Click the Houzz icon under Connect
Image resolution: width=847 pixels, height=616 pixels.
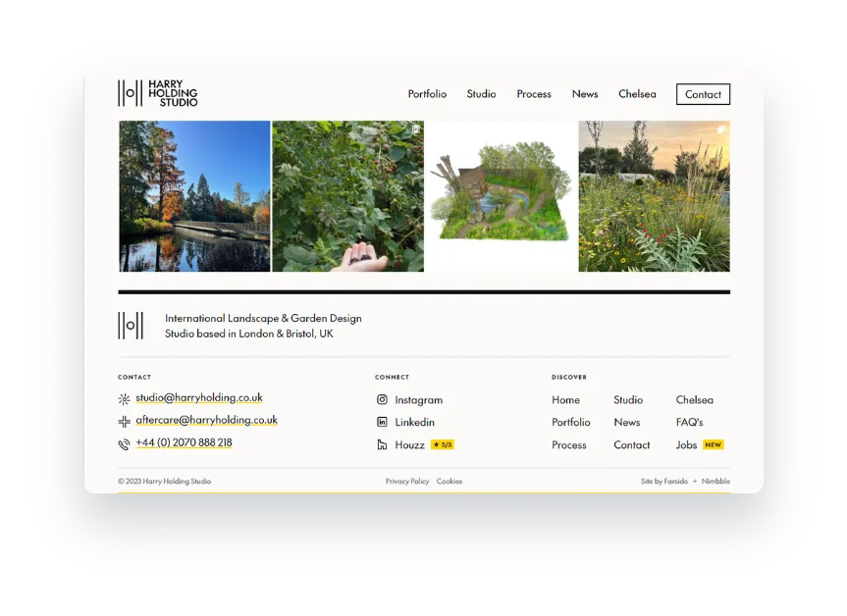click(382, 445)
